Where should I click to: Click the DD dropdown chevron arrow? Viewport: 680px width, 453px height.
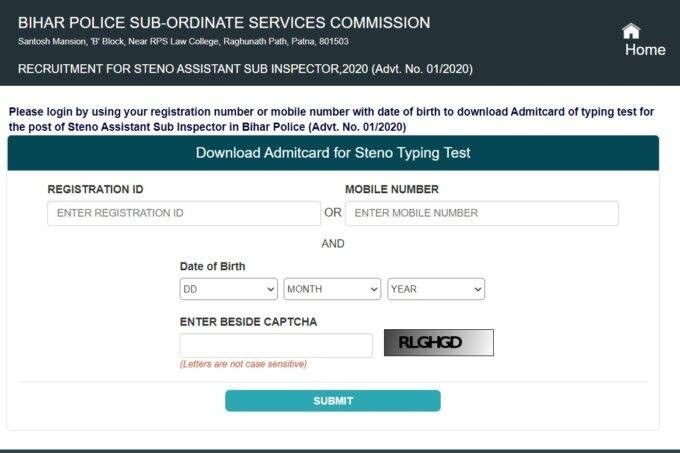point(270,290)
